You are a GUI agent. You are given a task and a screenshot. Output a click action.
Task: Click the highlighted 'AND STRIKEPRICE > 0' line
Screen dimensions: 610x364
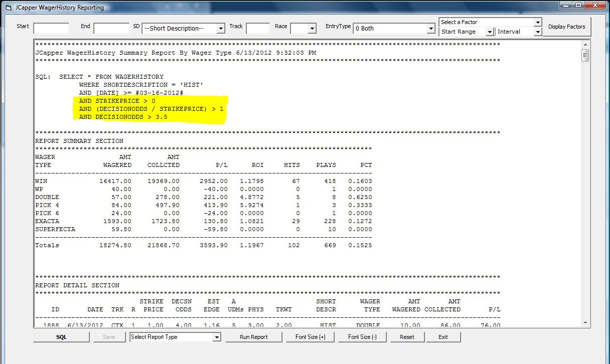pyautogui.click(x=117, y=101)
